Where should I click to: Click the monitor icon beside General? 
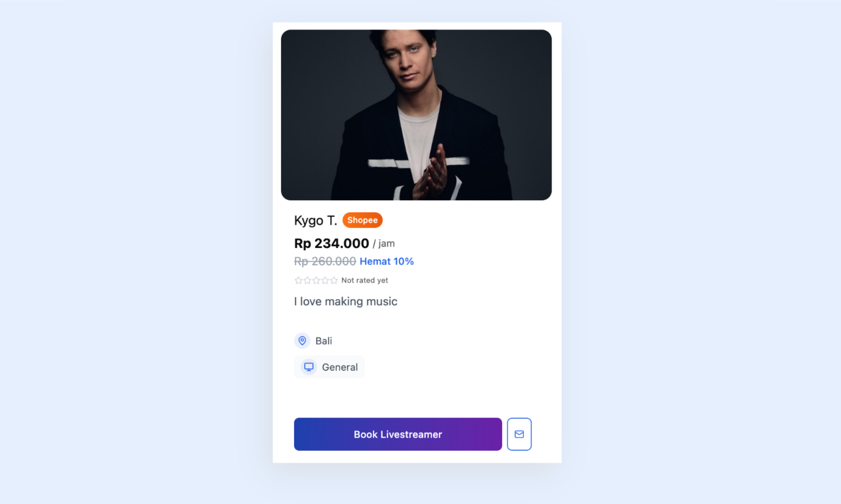309,367
